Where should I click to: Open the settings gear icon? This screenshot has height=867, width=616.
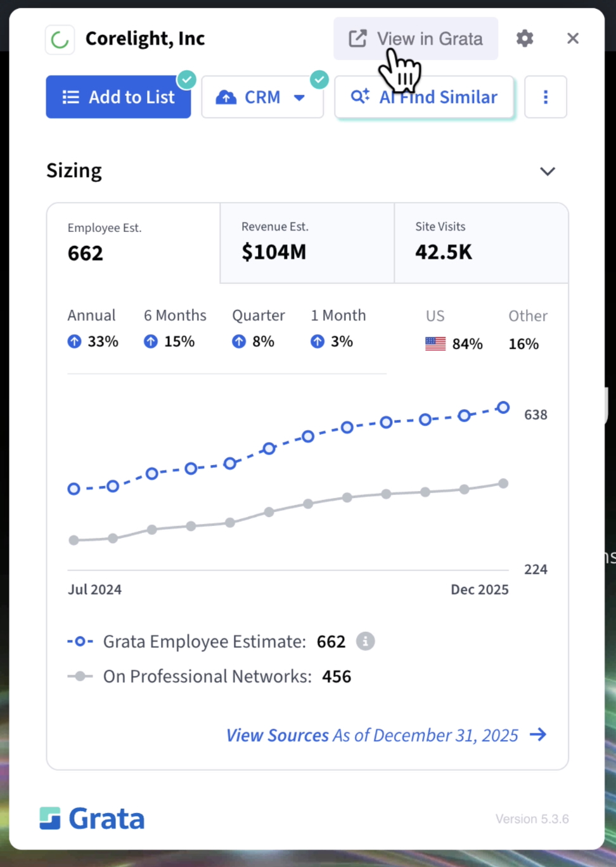coord(525,38)
